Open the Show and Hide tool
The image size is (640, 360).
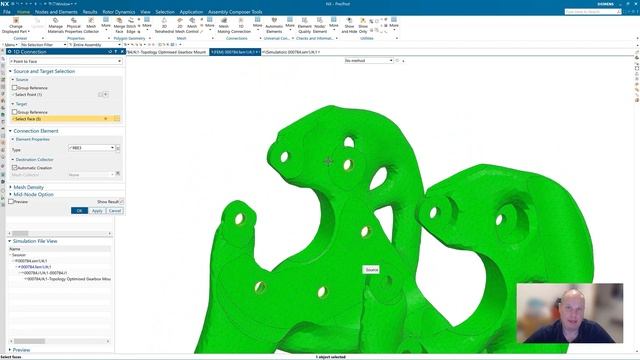(x=349, y=25)
